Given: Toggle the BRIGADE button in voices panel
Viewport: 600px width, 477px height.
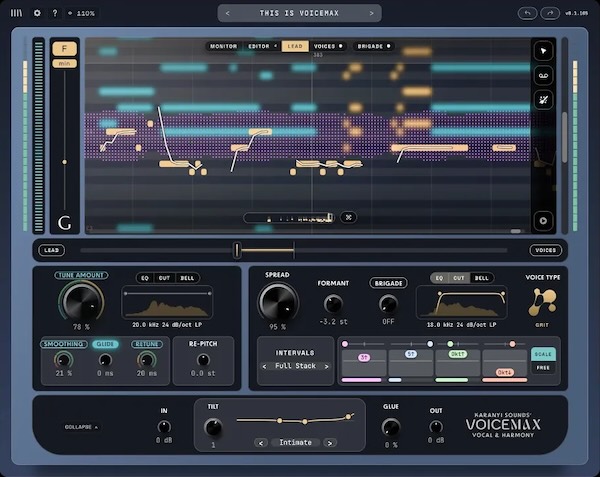Looking at the screenshot, I should (388, 283).
